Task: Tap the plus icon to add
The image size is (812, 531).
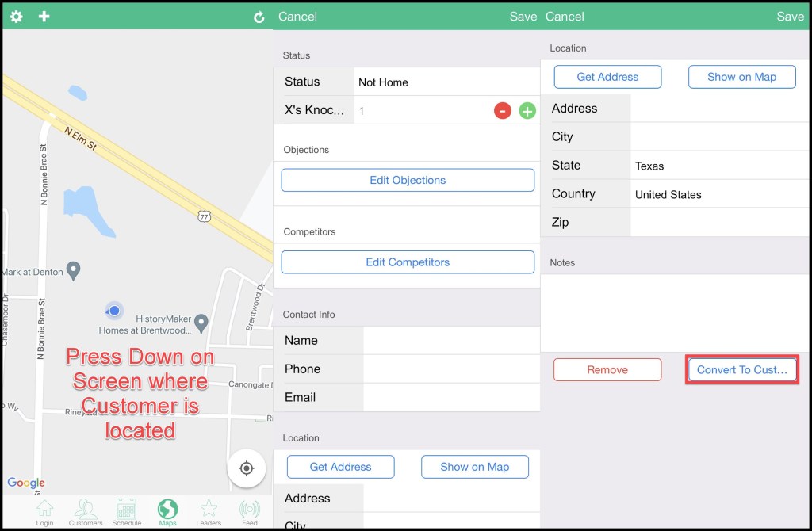Action: coord(44,17)
